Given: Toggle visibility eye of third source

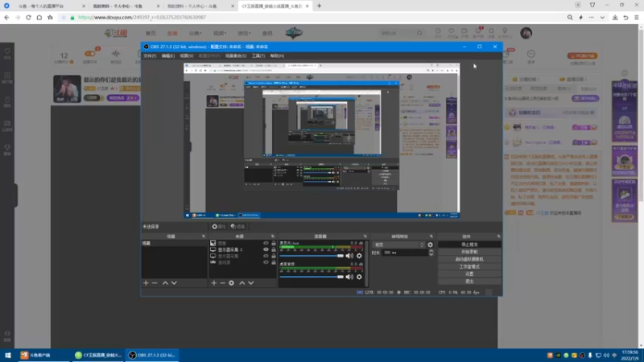Looking at the screenshot, I should pyautogui.click(x=266, y=256).
